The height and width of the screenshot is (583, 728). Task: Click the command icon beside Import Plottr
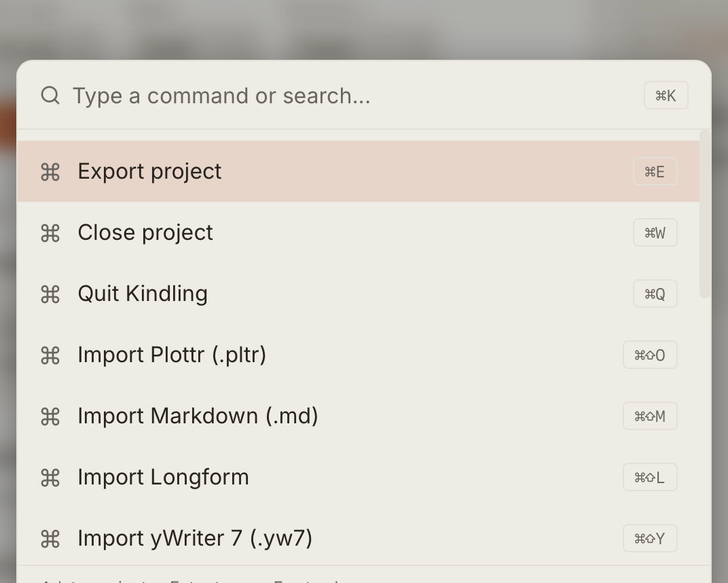point(50,355)
